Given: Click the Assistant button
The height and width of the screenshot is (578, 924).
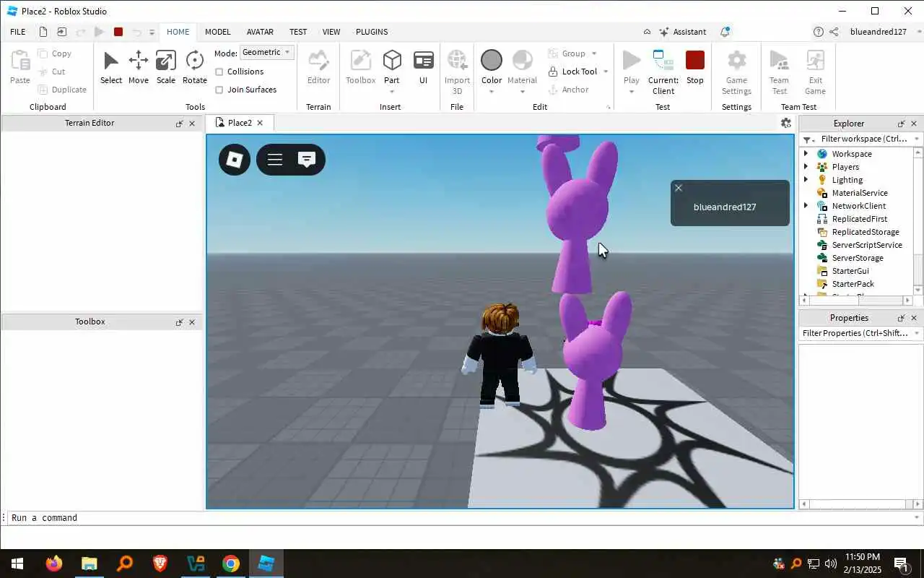Looking at the screenshot, I should click(x=682, y=32).
